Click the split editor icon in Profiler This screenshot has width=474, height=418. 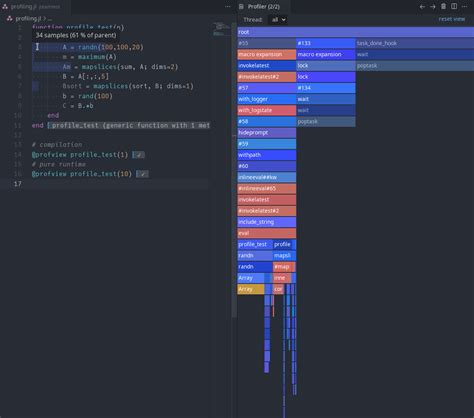pos(454,6)
